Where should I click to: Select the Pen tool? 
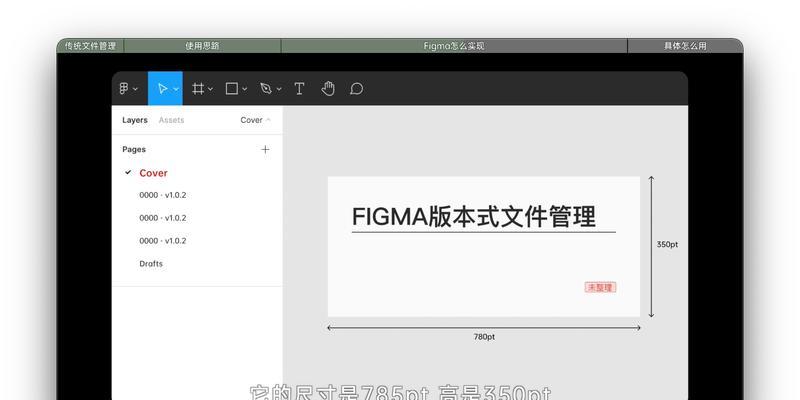[266, 89]
